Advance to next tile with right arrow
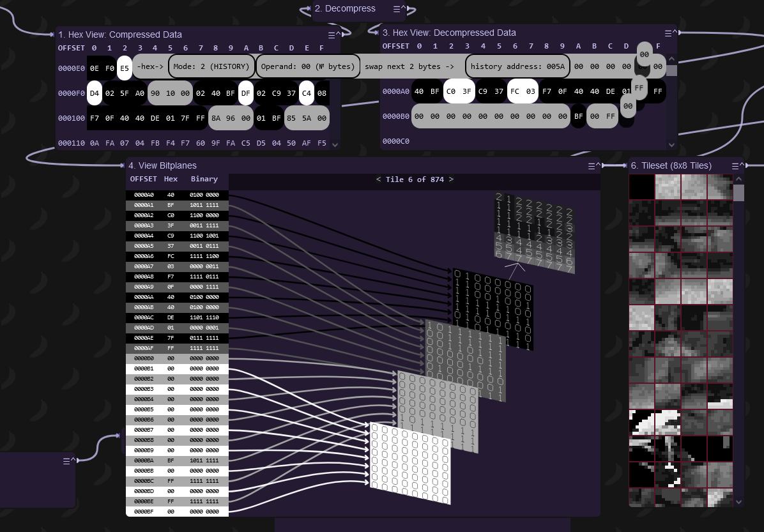764x532 pixels. click(x=451, y=179)
